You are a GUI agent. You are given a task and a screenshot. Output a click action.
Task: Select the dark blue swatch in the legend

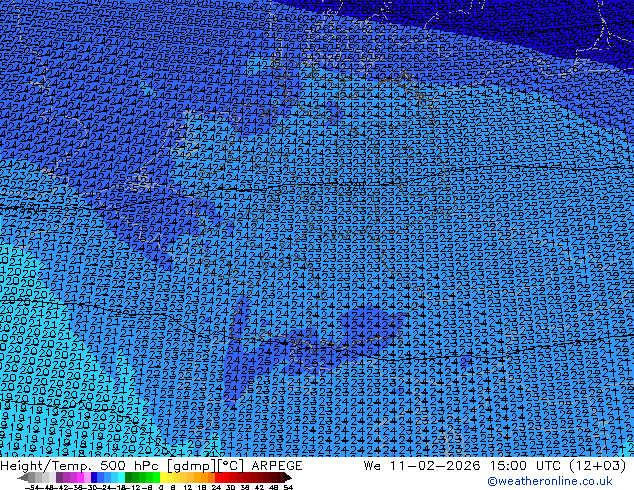(x=94, y=478)
